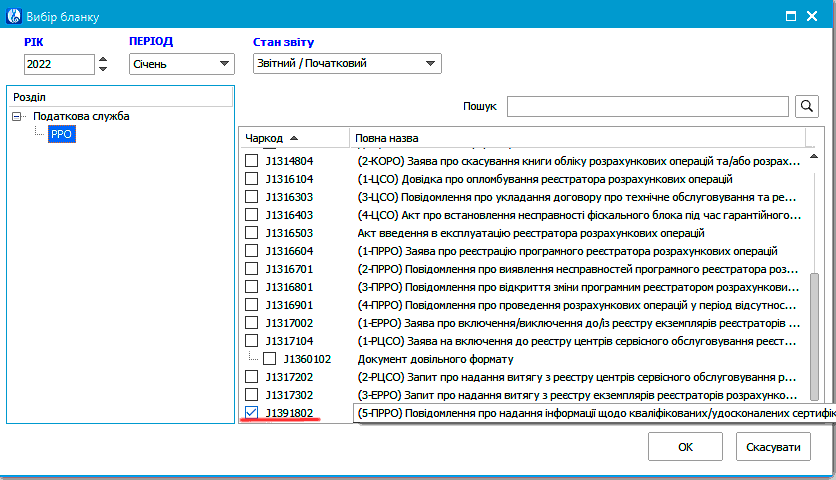The image size is (836, 480).
Task: Check the J1316604 form checkbox
Action: coord(252,251)
